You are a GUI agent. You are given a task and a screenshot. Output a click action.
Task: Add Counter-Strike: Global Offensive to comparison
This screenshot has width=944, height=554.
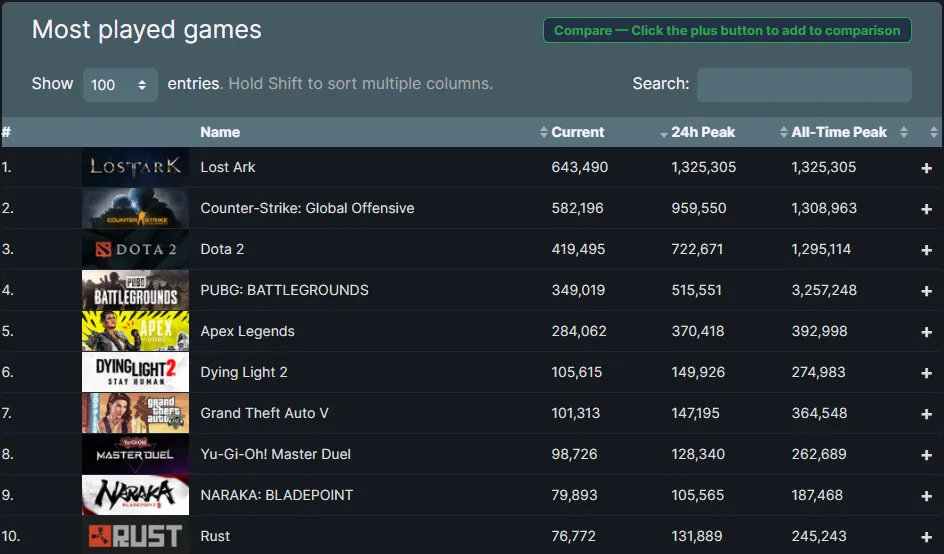(x=927, y=209)
